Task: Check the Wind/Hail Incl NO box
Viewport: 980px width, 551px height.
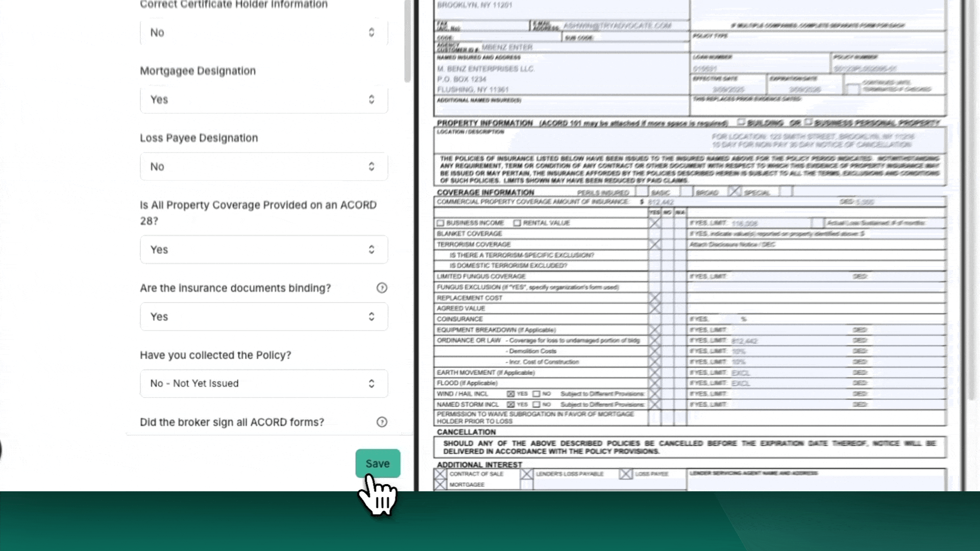Action: point(536,394)
